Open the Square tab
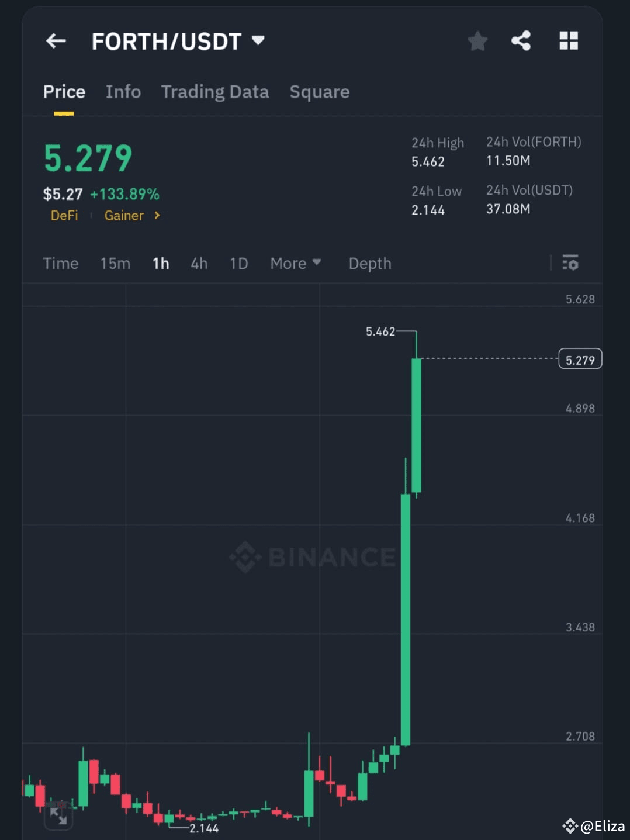 pyautogui.click(x=319, y=92)
